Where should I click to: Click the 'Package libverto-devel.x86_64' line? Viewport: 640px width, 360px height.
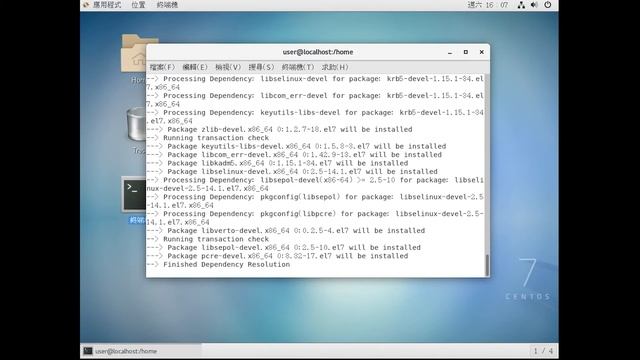click(x=286, y=231)
